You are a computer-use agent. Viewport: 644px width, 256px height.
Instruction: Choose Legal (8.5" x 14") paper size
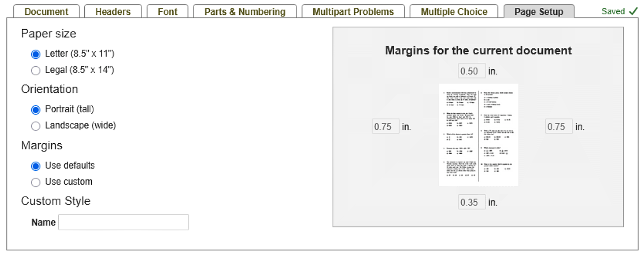pyautogui.click(x=36, y=71)
